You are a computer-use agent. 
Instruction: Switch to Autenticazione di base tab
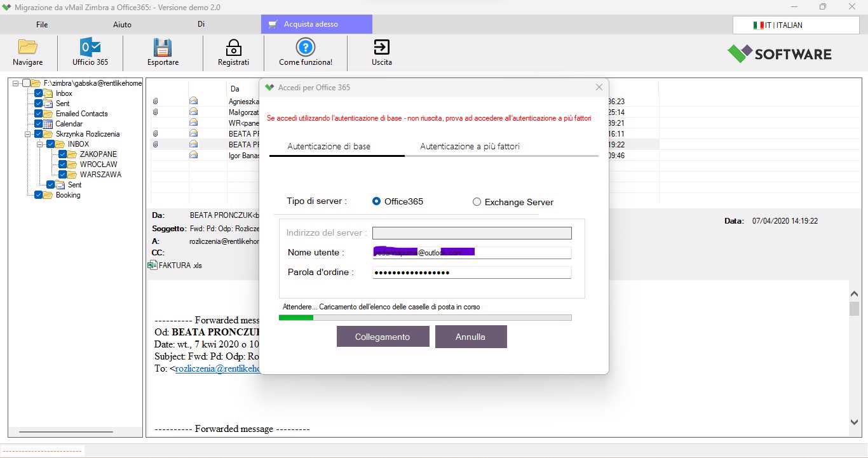(329, 146)
